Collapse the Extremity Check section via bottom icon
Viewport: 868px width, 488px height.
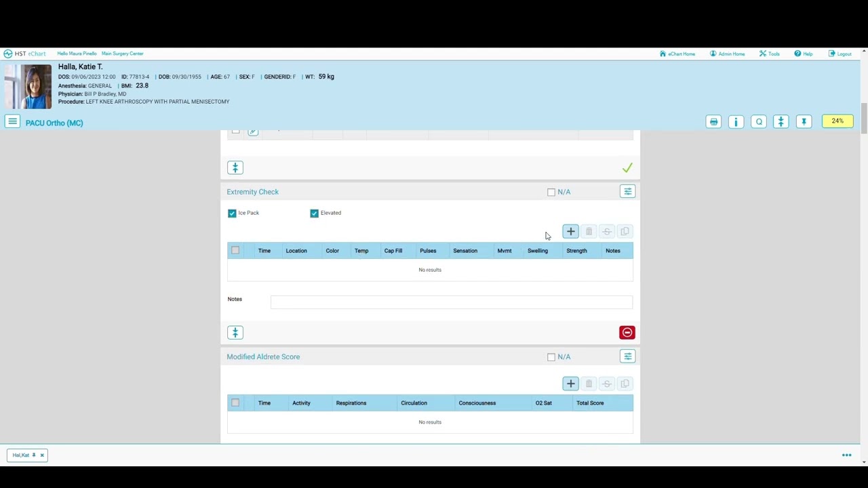235,332
